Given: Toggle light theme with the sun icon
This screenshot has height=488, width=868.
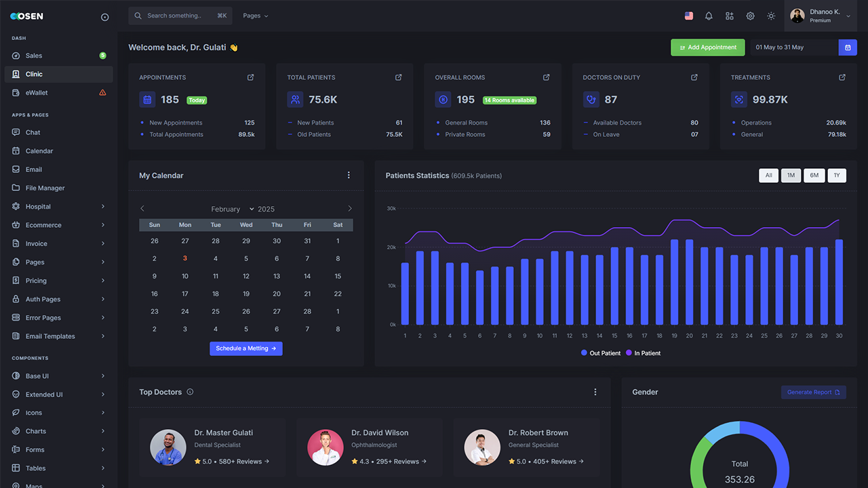Looking at the screenshot, I should click(x=771, y=15).
